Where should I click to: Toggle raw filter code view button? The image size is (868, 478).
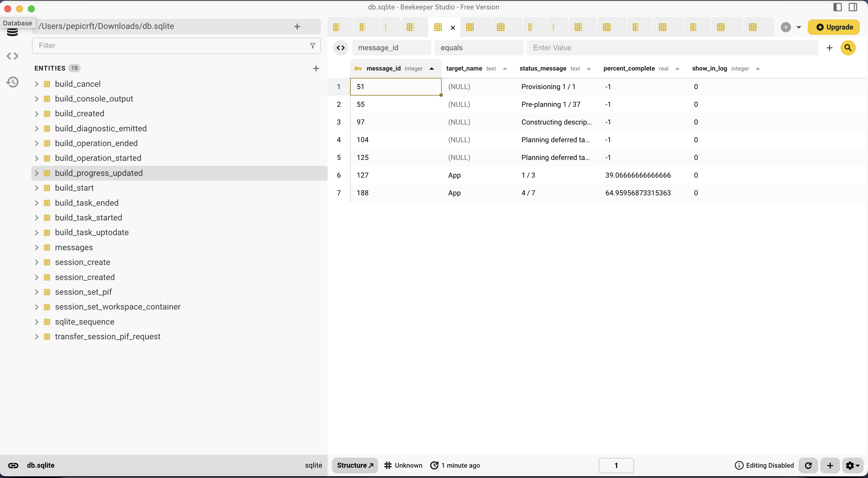[x=341, y=48]
